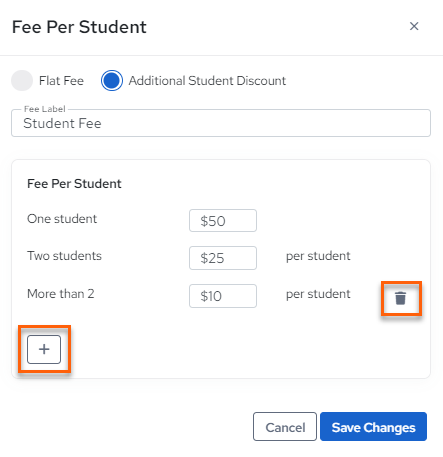Close the Fee Per Student dialog
This screenshot has height=457, width=443.
tap(414, 26)
